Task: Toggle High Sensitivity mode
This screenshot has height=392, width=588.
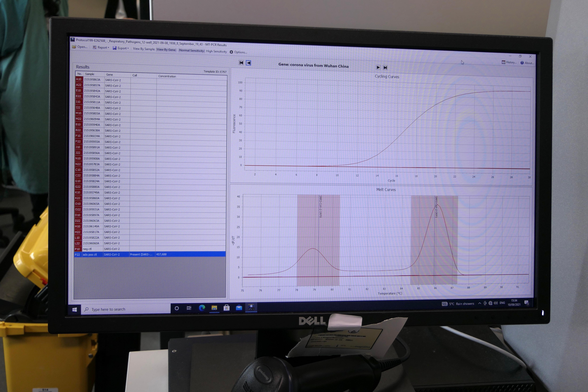Action: click(216, 52)
